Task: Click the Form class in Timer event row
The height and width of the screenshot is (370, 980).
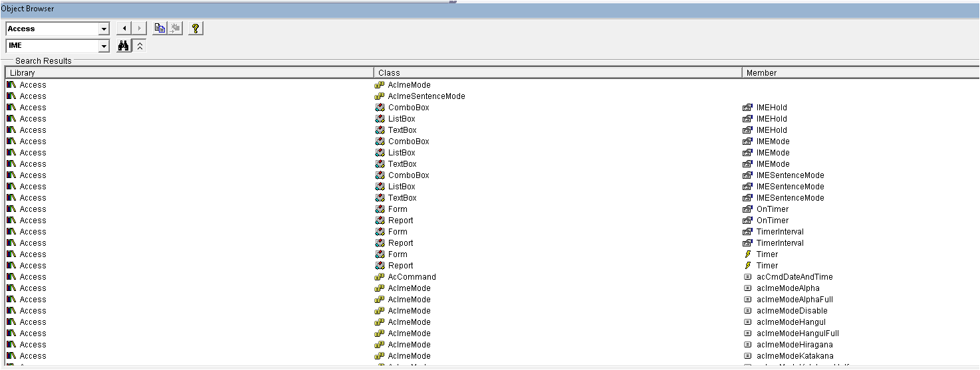Action: point(398,254)
